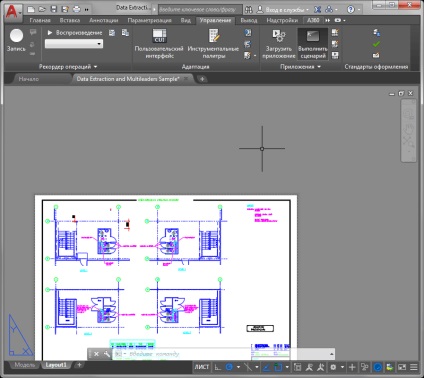This screenshot has width=424, height=378.
Task: Click the Save diskette icon
Action: 54,9
